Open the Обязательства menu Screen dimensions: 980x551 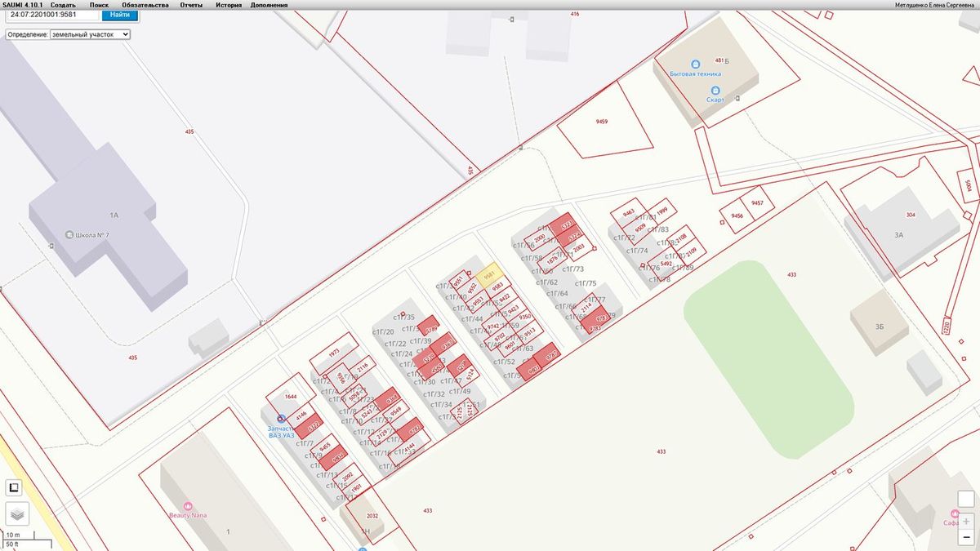tap(145, 5)
